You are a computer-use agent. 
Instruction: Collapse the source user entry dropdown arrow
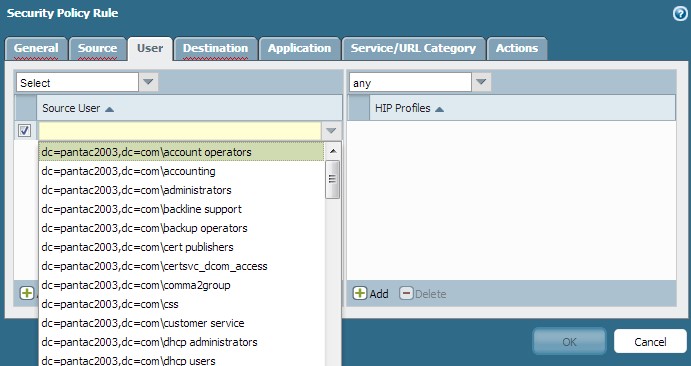coord(331,131)
